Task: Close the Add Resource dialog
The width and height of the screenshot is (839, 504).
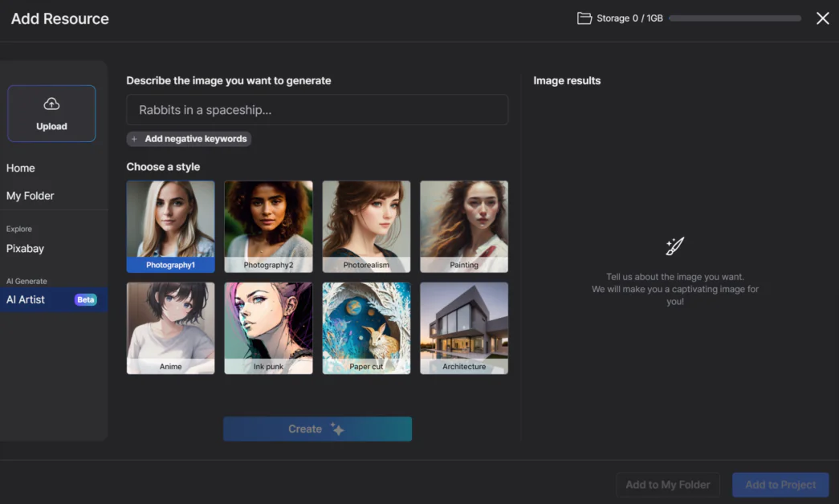Action: (x=822, y=18)
